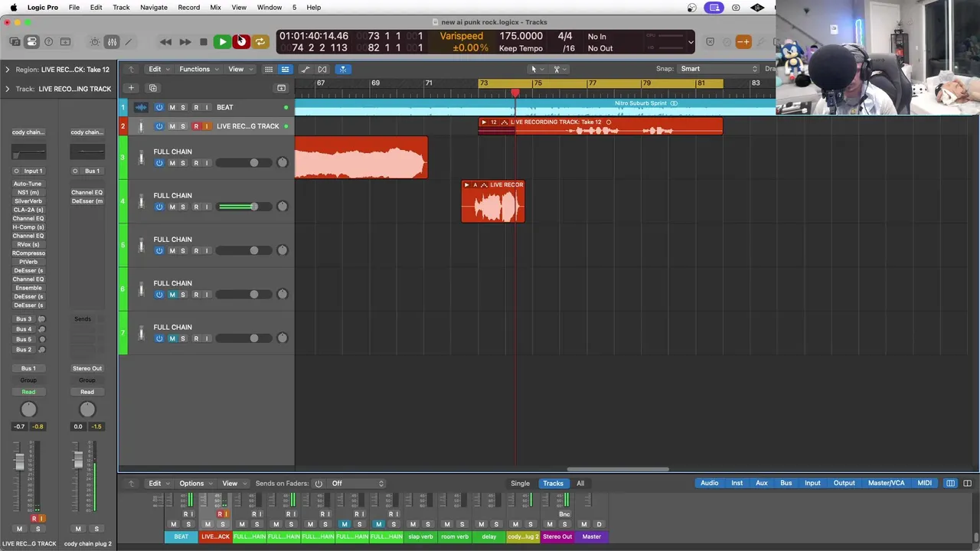This screenshot has width=980, height=551.
Task: Show the toolbar download-tray icon
Action: [x=65, y=42]
